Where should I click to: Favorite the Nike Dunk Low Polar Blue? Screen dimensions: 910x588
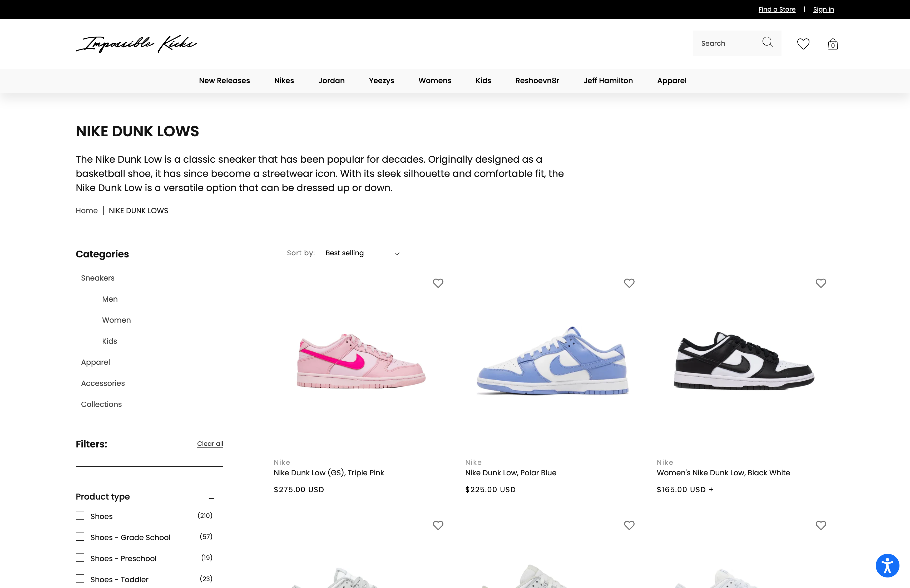[629, 283]
